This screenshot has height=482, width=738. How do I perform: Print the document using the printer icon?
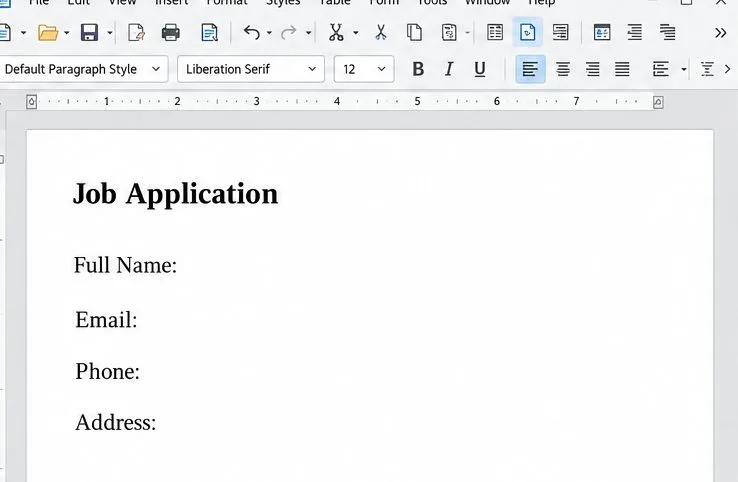pos(170,32)
